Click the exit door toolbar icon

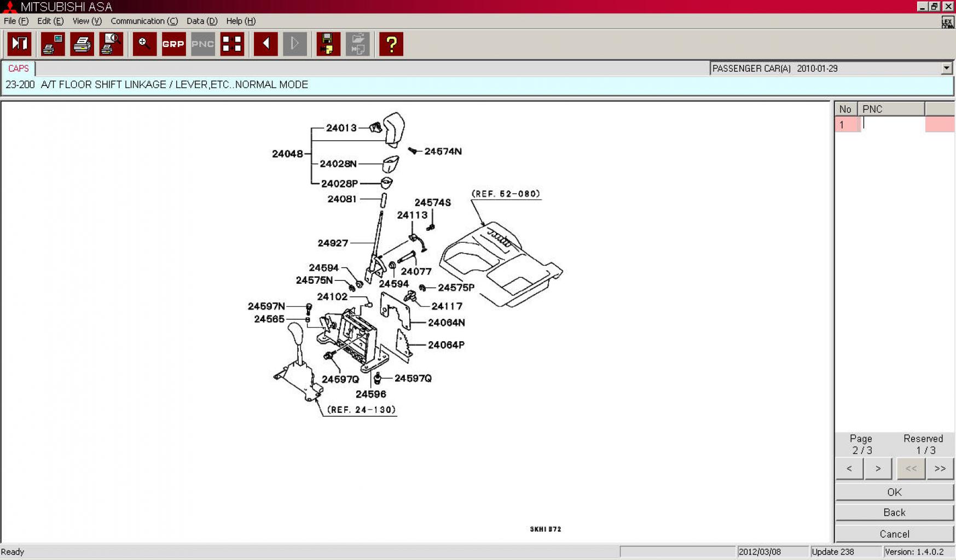pos(20,44)
